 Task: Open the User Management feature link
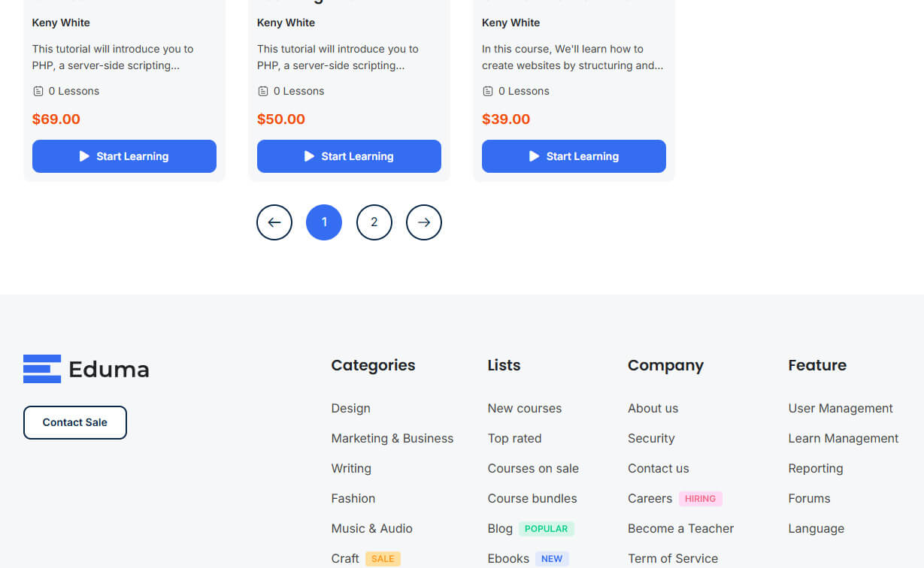tap(841, 409)
